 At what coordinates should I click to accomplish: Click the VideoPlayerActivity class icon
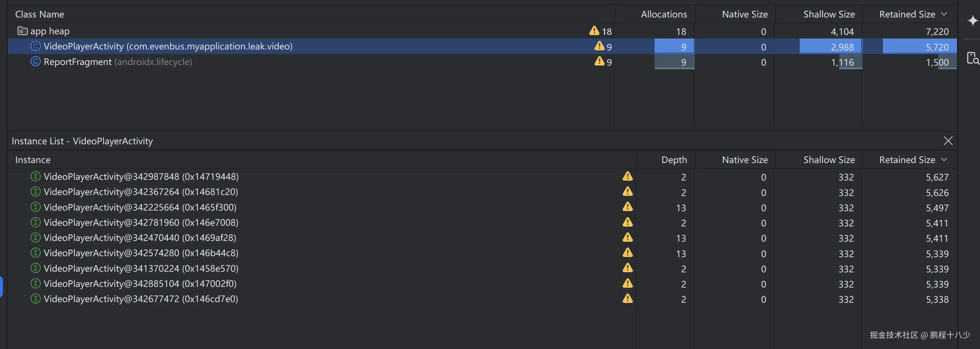(35, 46)
